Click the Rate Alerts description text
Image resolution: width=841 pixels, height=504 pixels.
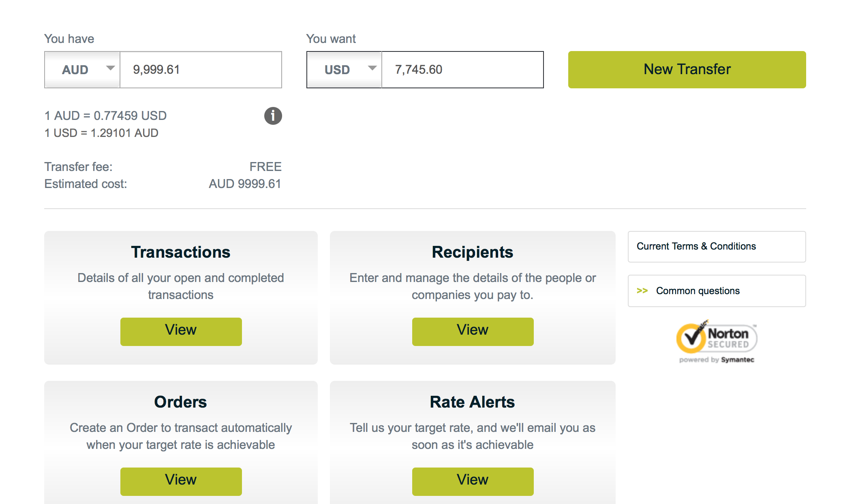click(473, 436)
